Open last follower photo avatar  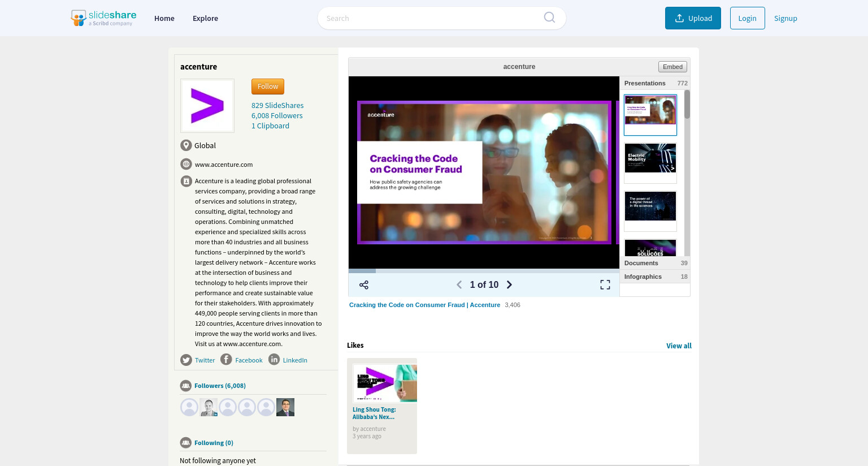285,407
